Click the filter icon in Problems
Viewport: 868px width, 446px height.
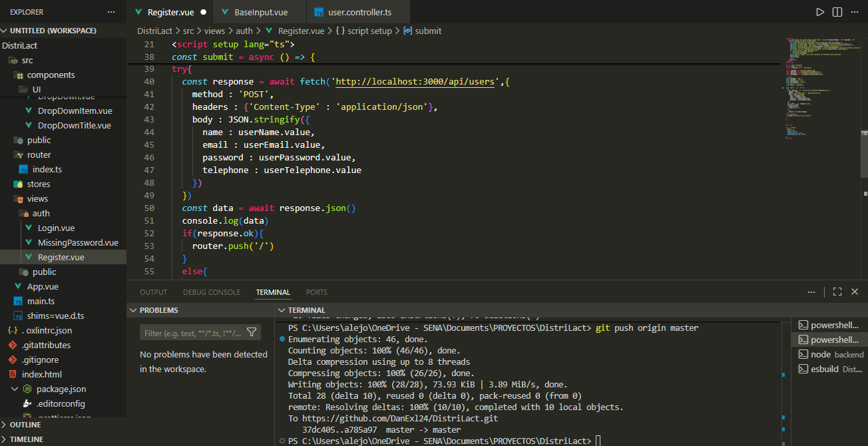pyautogui.click(x=252, y=332)
